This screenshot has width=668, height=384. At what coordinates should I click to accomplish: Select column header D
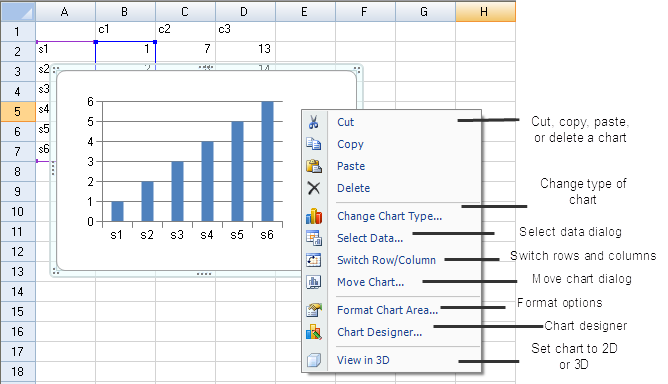click(245, 12)
